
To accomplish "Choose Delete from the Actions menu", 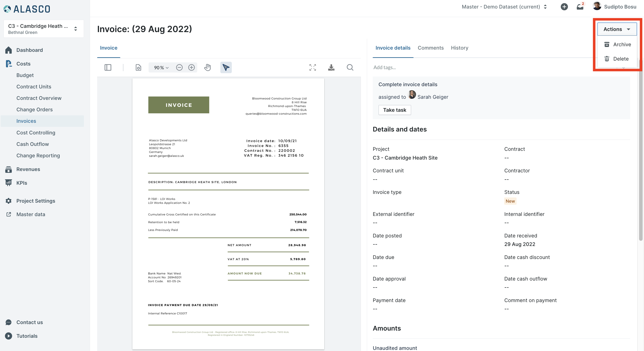I will pyautogui.click(x=617, y=59).
